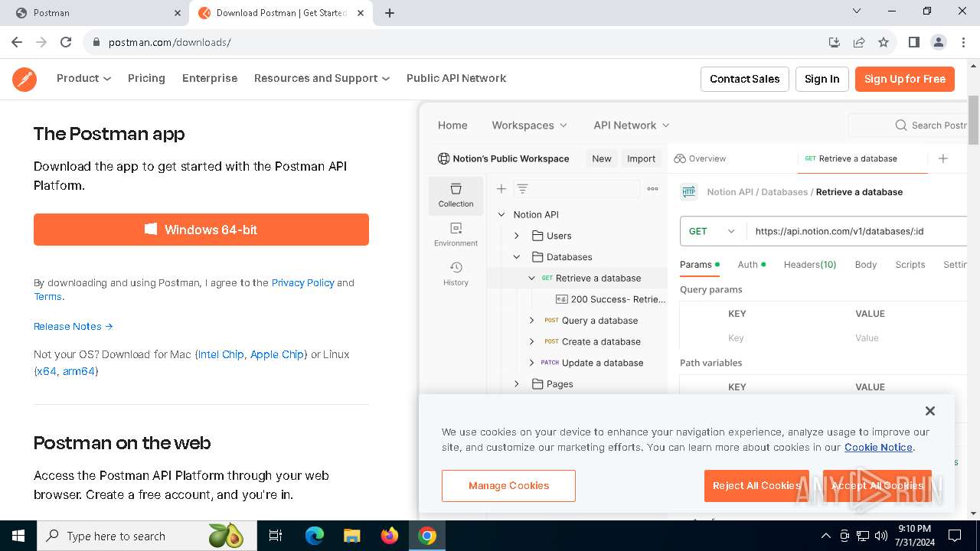
Task: Download Linux x64 version
Action: (x=46, y=371)
